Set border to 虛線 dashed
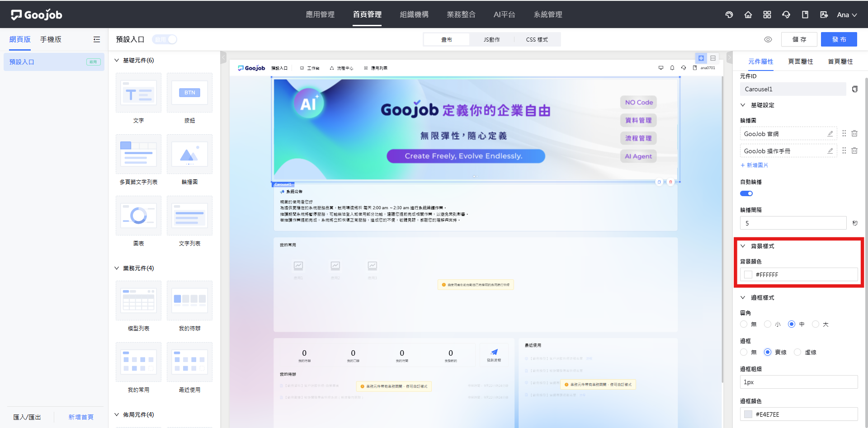The image size is (868, 428). (797, 352)
